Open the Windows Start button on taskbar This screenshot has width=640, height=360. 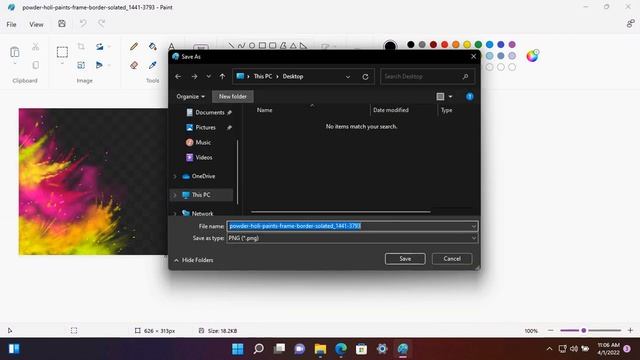pos(238,349)
